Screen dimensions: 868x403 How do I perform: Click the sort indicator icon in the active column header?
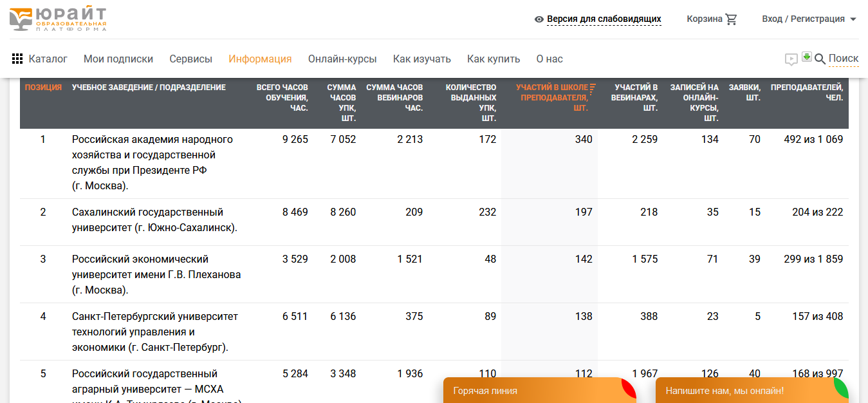pos(593,88)
